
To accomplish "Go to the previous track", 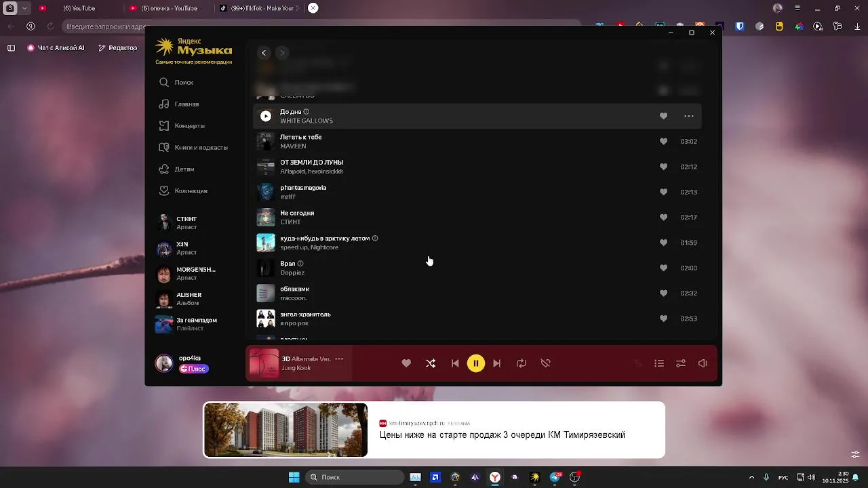I will [x=455, y=363].
